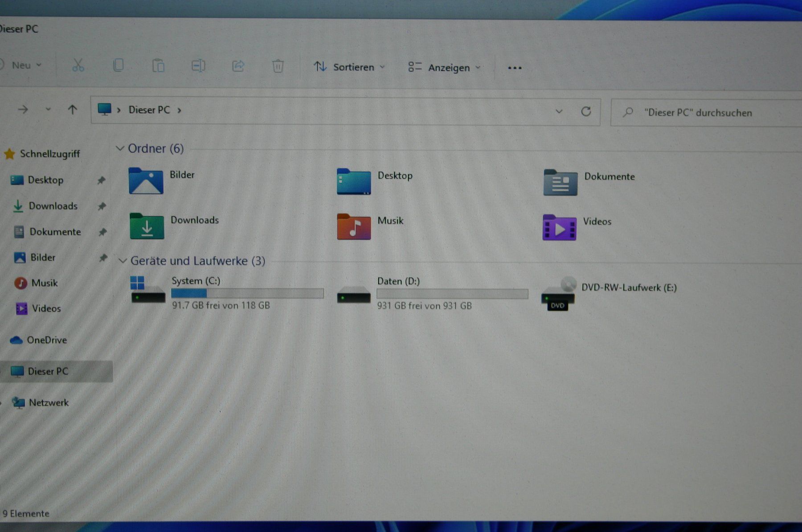Select Downloads in the sidebar
The width and height of the screenshot is (802, 532).
pos(53,206)
